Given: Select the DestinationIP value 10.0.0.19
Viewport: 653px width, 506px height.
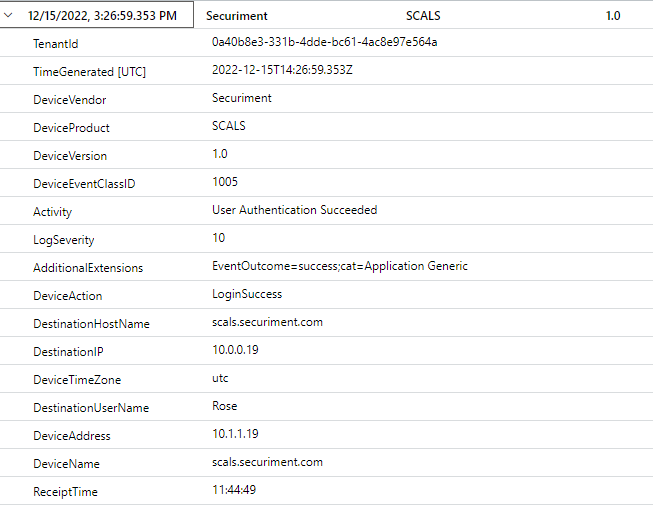Looking at the screenshot, I should click(235, 350).
